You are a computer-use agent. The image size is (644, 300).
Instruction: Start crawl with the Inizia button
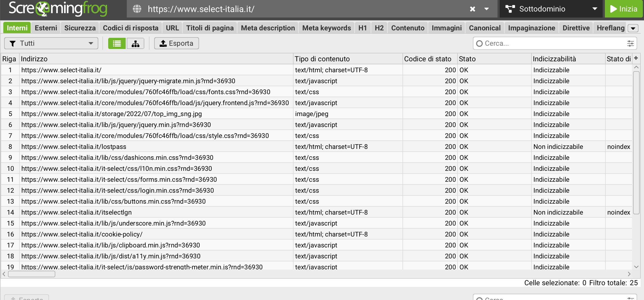click(624, 9)
